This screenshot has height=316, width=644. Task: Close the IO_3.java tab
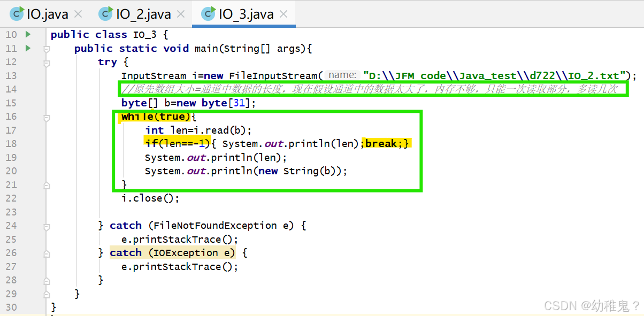[283, 14]
